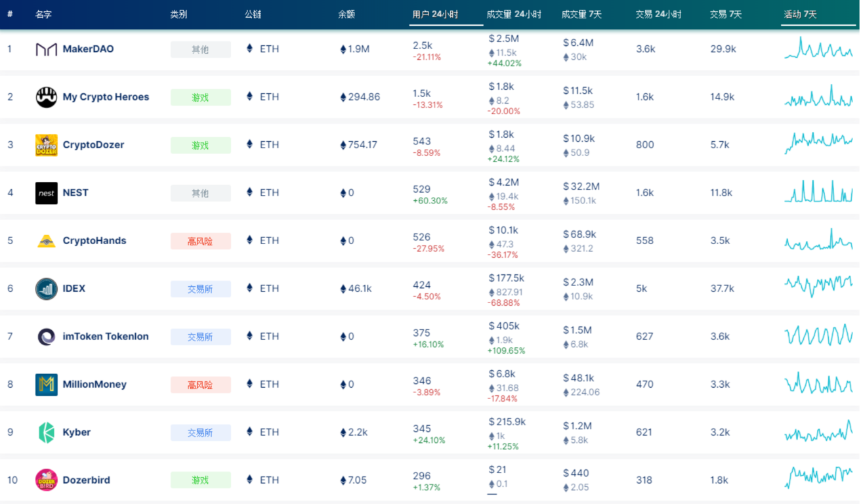Viewport: 861px width, 504px height.
Task: Sort by 交易 7天 column header
Action: pyautogui.click(x=725, y=14)
